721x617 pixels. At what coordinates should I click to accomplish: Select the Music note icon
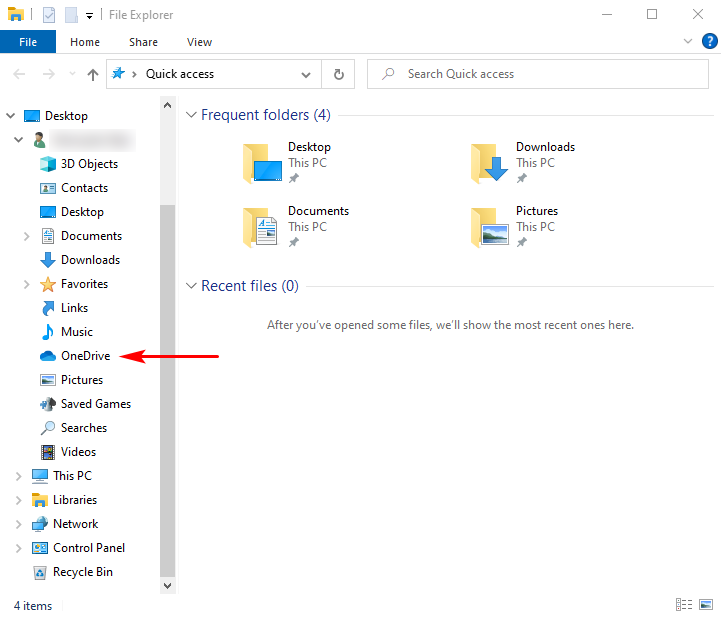[x=48, y=332]
